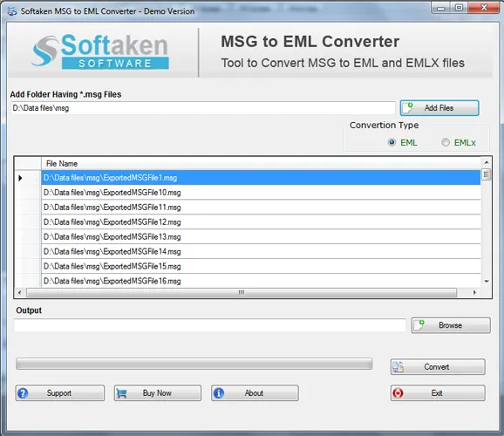Screen dimensions: 504x436
Task: Open the About button
Action: tap(255, 393)
